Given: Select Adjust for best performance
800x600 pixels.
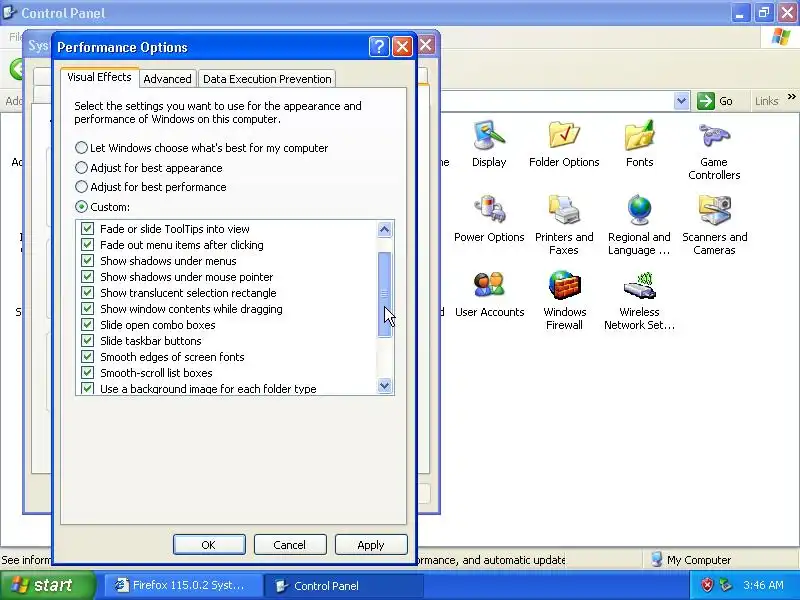Looking at the screenshot, I should [x=81, y=187].
